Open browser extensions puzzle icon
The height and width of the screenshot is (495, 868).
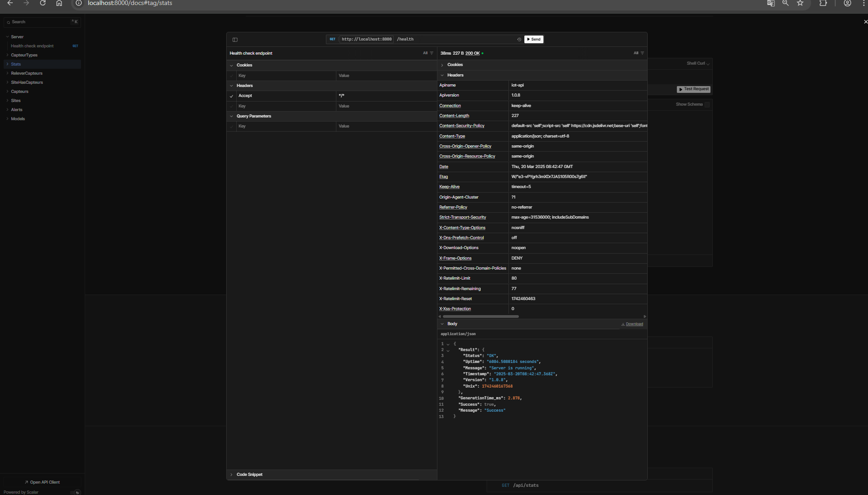click(823, 3)
